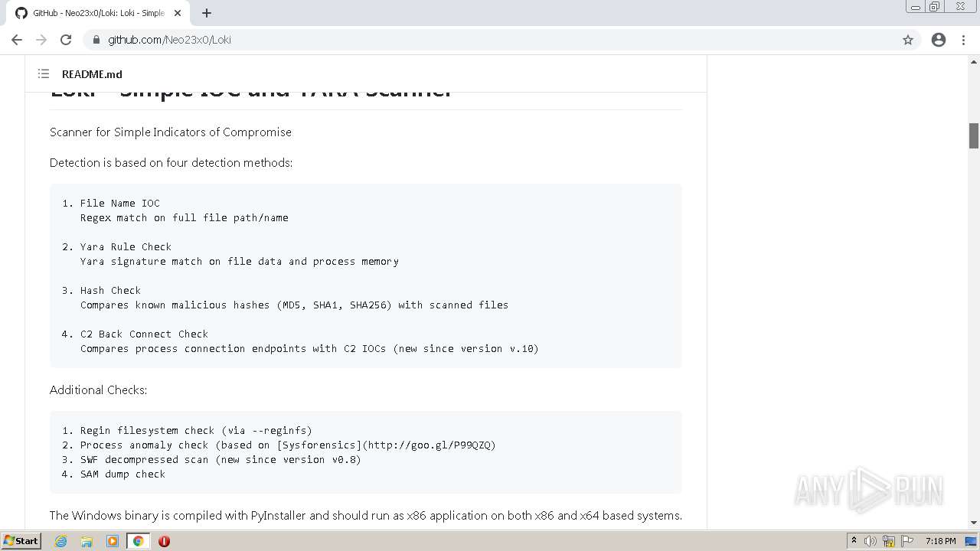Image resolution: width=980 pixels, height=551 pixels.
Task: Click the '4. SAM dump check' line
Action: pyautogui.click(x=114, y=474)
